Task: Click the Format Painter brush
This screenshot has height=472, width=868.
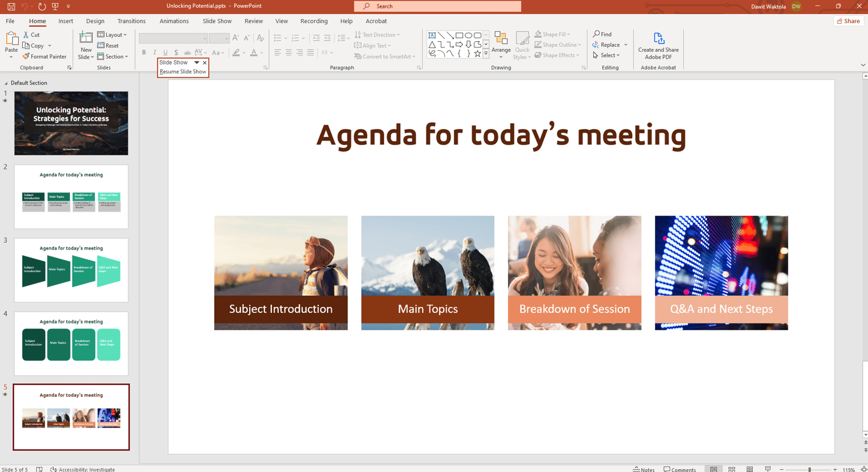Action: (45, 56)
